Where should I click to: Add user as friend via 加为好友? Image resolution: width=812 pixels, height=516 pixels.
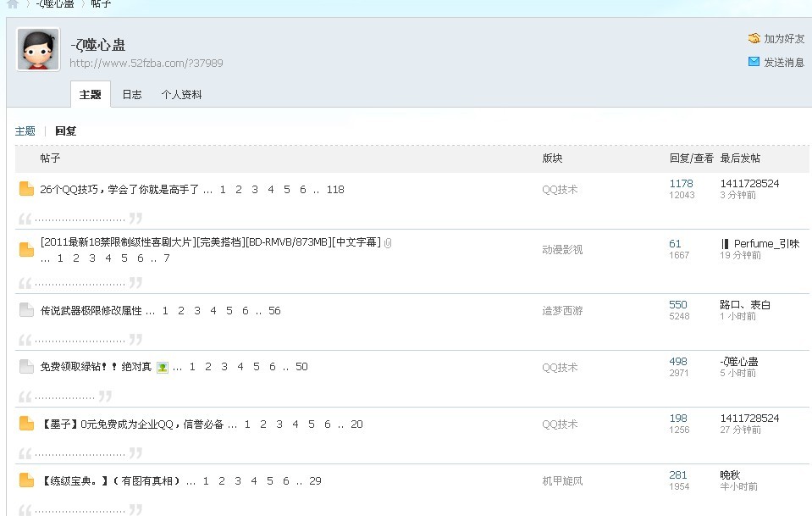pos(784,38)
